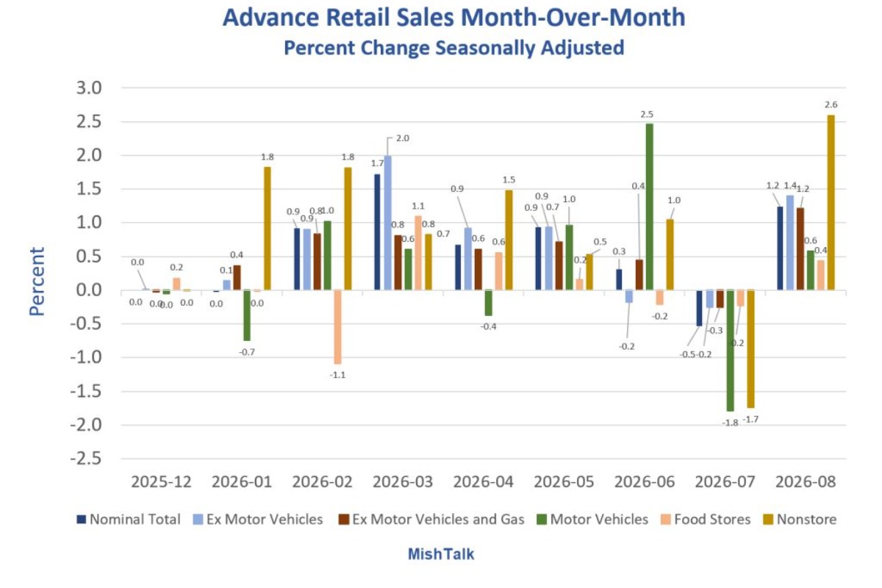This screenshot has width=882, height=588.
Task: Click the 2026-07 x-axis label
Action: (x=725, y=481)
